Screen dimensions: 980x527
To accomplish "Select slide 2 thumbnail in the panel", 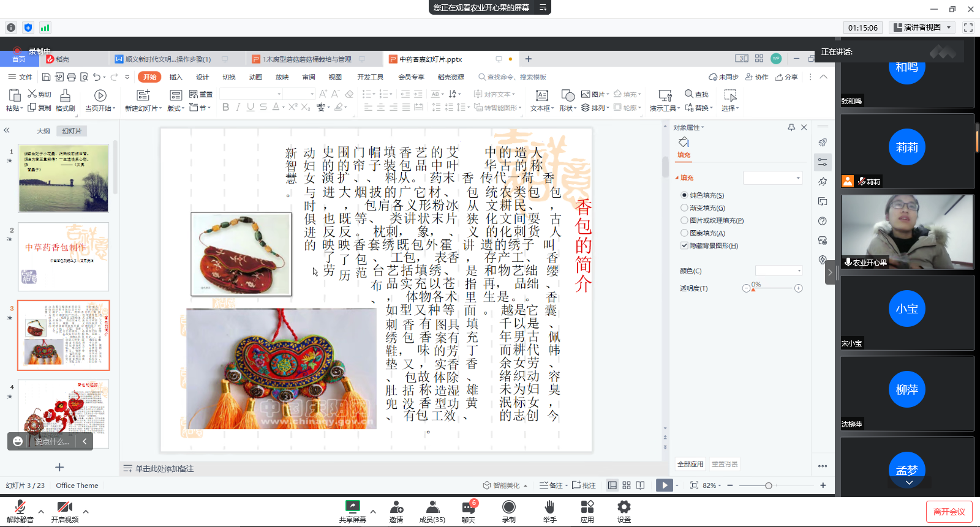I will pyautogui.click(x=63, y=256).
